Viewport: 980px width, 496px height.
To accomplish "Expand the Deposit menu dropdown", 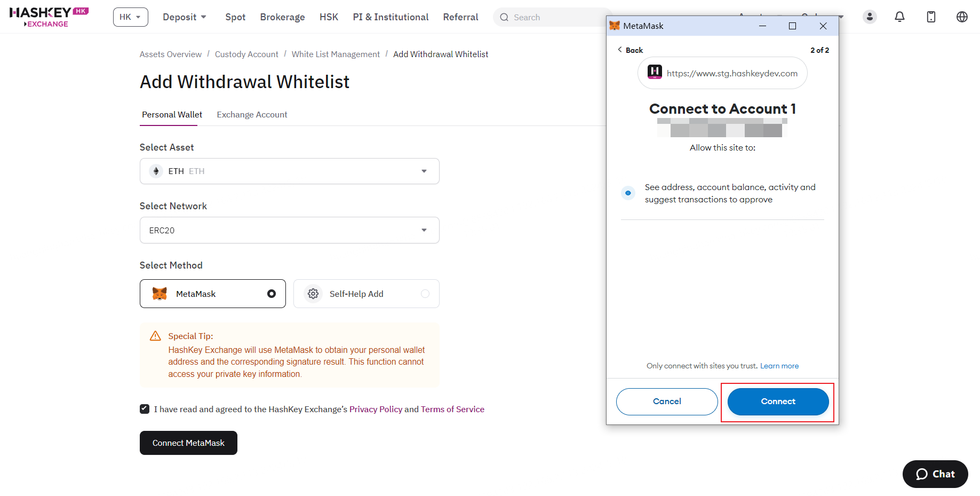I will pos(185,17).
